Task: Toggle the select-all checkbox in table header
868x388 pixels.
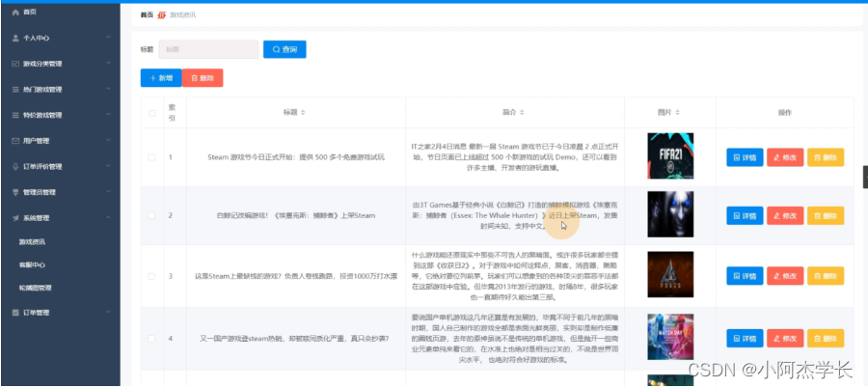Action: click(x=152, y=113)
